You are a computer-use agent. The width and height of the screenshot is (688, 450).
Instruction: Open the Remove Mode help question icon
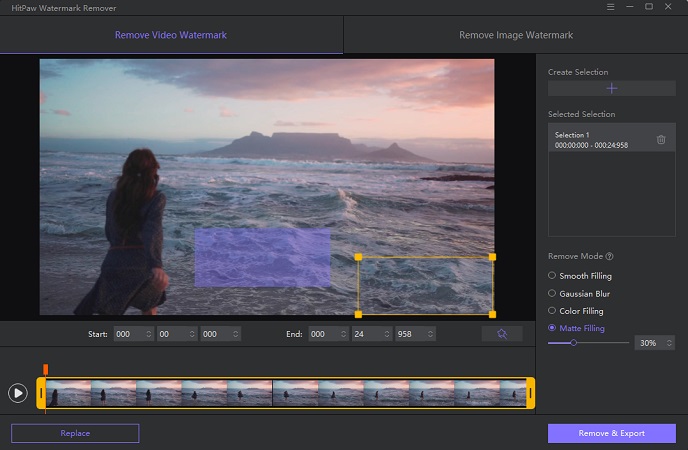[x=609, y=257]
